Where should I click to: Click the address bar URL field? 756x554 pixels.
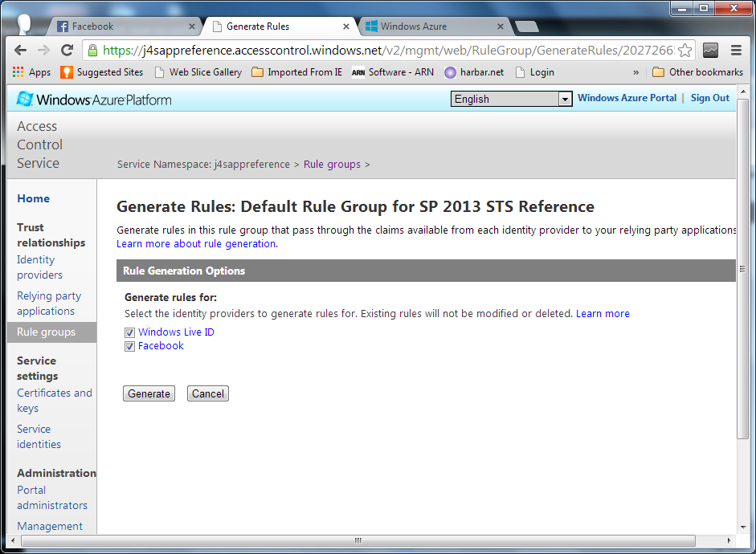(x=388, y=50)
